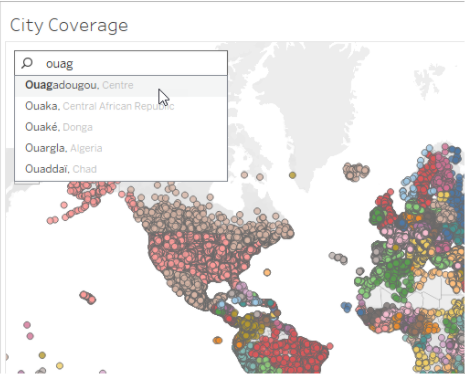This screenshot has width=465, height=374.
Task: Select the lone orange mark in the Atlantic east of Florida
Action: pos(267,273)
